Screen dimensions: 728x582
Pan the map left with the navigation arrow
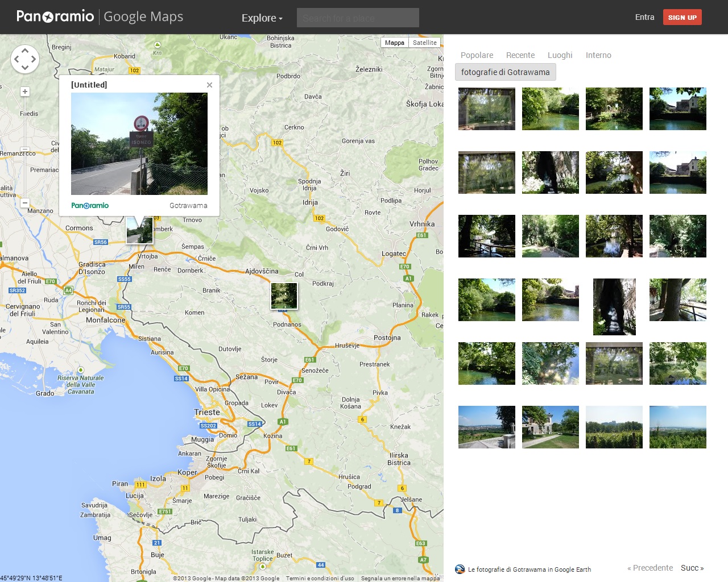[x=16, y=59]
